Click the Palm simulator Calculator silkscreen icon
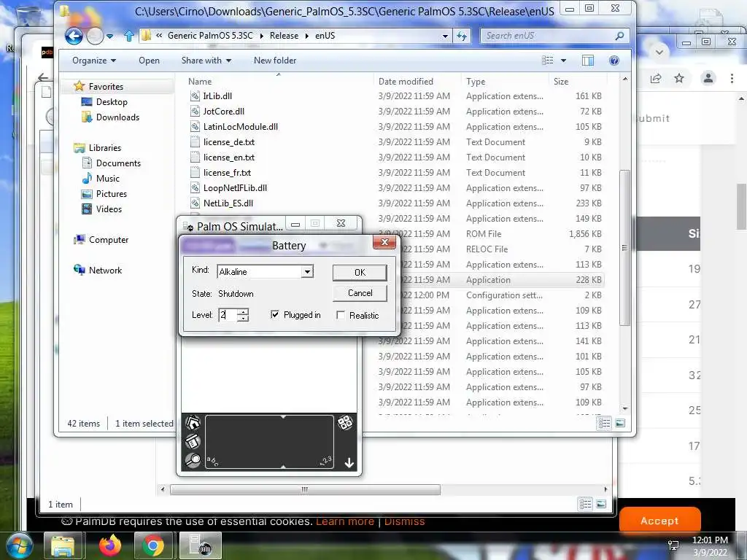The image size is (747, 560). tap(345, 422)
